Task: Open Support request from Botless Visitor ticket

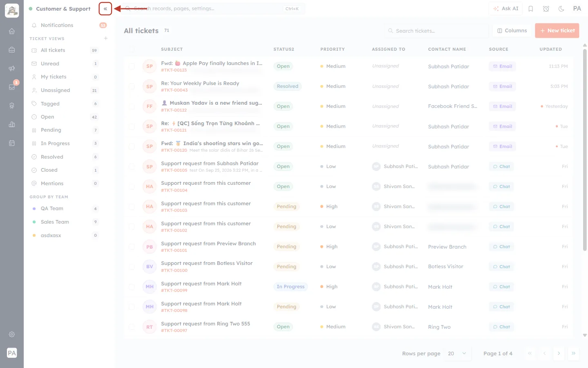Action: pos(207,263)
